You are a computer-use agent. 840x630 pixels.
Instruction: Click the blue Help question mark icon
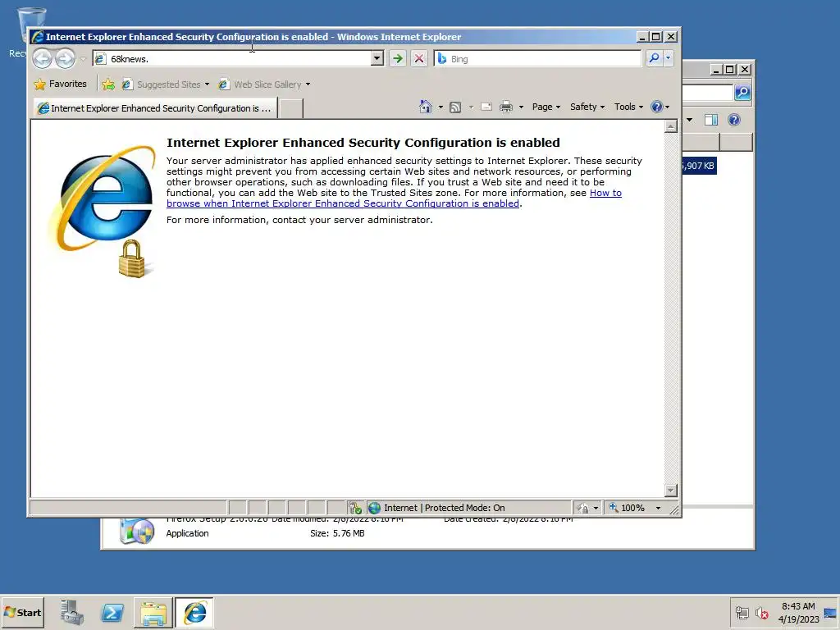(x=657, y=107)
